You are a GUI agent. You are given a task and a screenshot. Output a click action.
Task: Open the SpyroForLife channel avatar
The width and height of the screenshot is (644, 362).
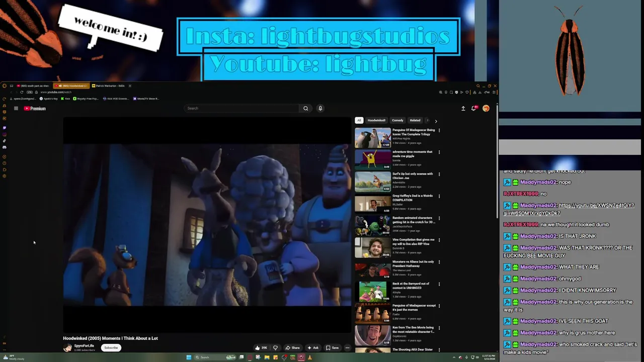[67, 347]
